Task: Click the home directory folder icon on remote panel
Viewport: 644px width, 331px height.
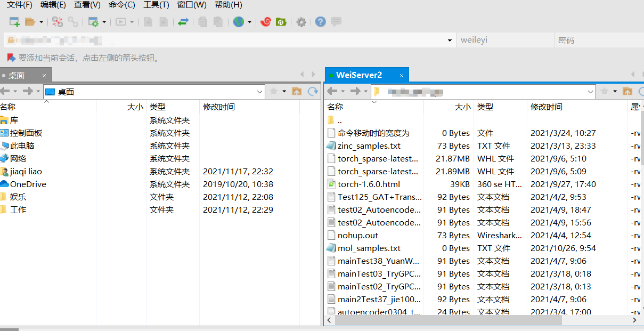Action: [x=628, y=91]
